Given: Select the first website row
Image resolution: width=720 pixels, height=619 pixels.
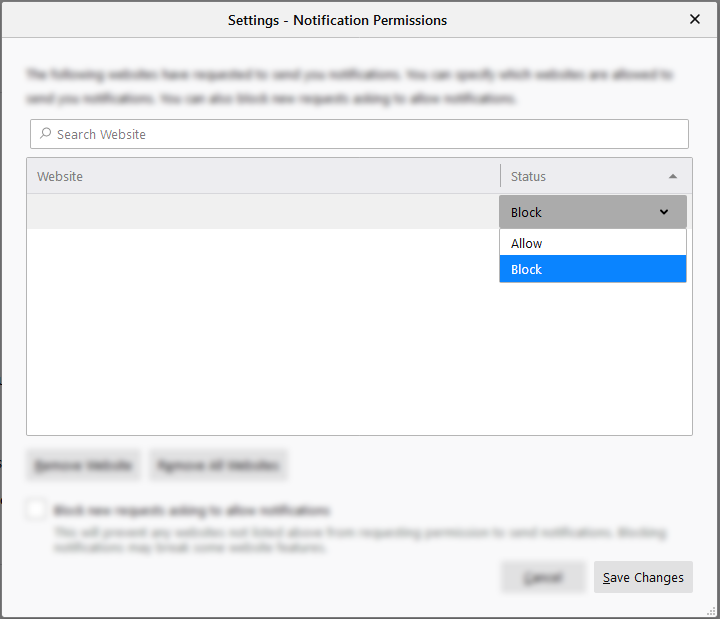Looking at the screenshot, I should pos(262,212).
